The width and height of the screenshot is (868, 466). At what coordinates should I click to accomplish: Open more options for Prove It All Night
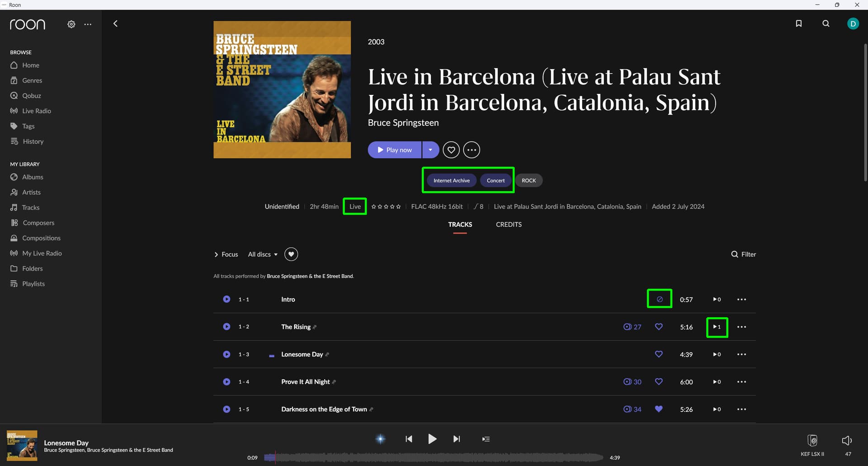742,382
